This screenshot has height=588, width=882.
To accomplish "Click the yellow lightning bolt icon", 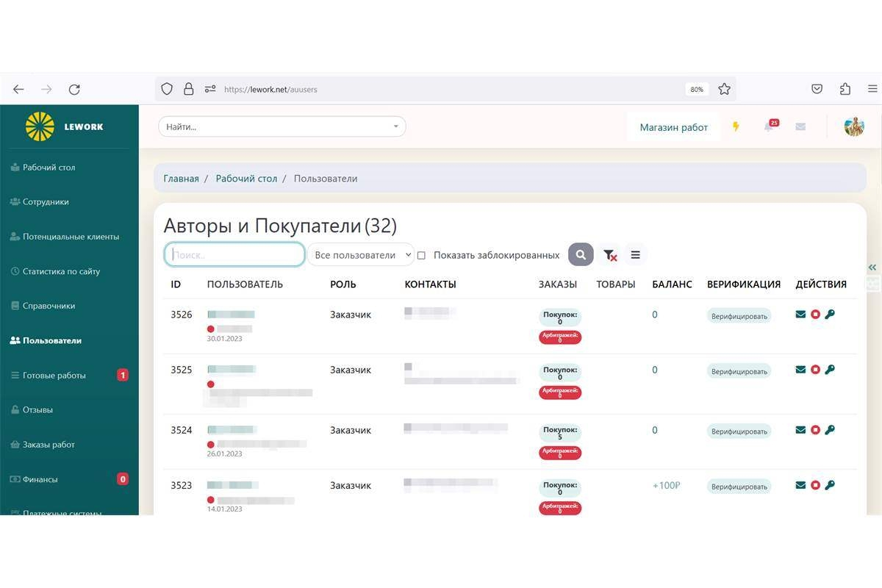I will 736,126.
